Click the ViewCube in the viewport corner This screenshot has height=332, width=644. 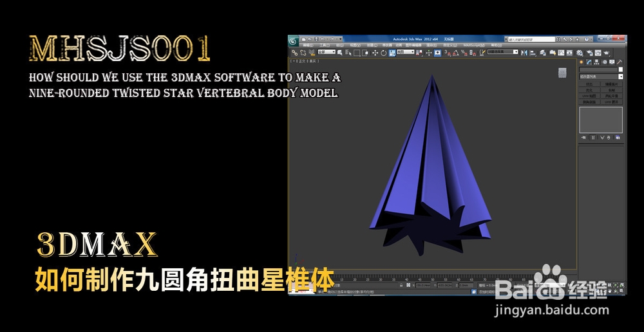(563, 73)
